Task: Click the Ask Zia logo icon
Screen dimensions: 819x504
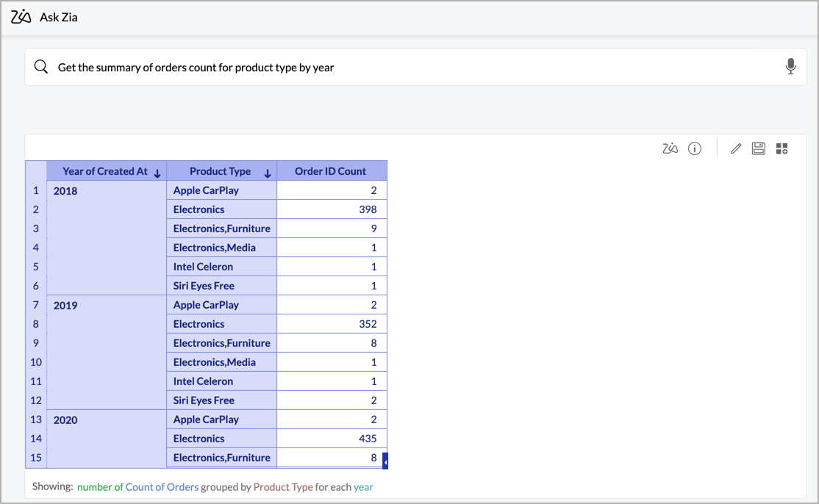Action: tap(21, 17)
